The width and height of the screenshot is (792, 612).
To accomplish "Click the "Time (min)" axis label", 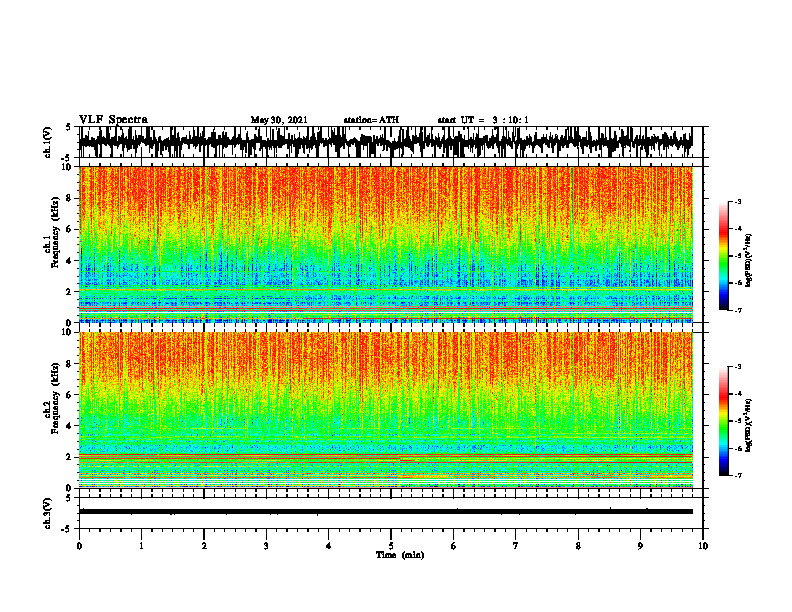I will 400,555.
